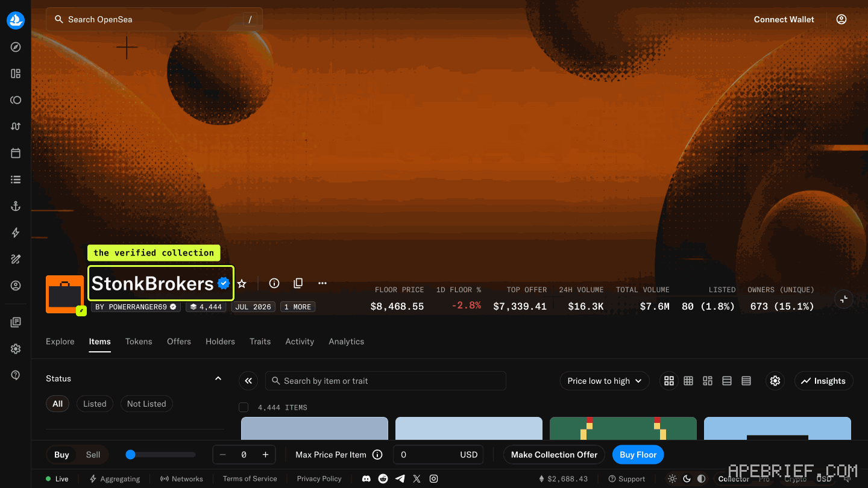Viewport: 868px width, 488px height.
Task: Open the Instagram icon in the footer
Action: (x=433, y=479)
